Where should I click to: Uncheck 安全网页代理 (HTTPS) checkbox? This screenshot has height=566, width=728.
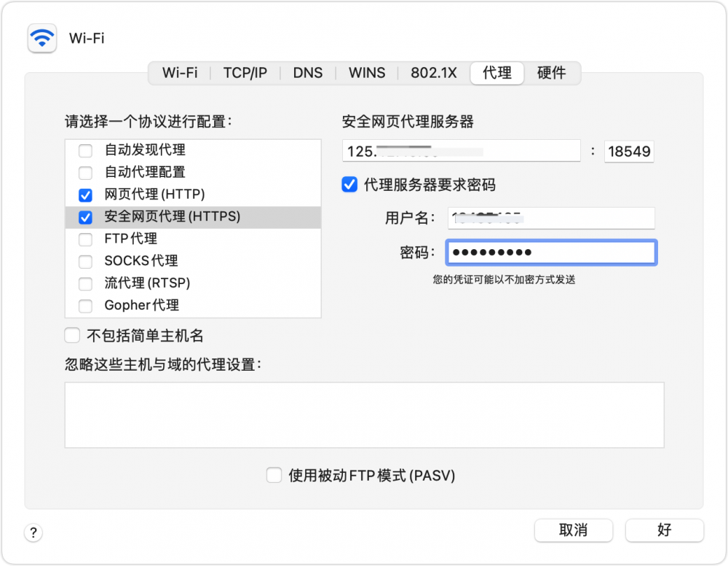(x=85, y=218)
